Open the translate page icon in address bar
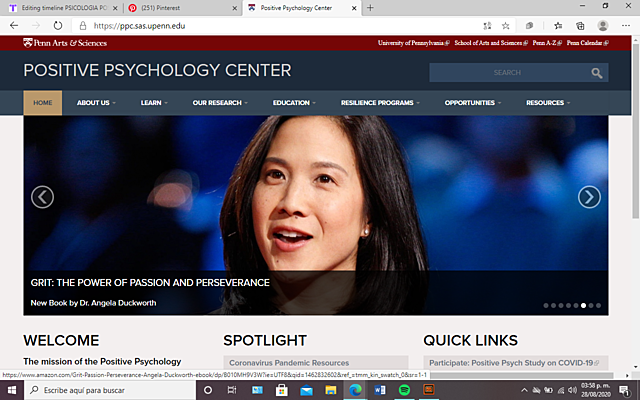Viewport: 640px width, 400px height. pos(487,26)
